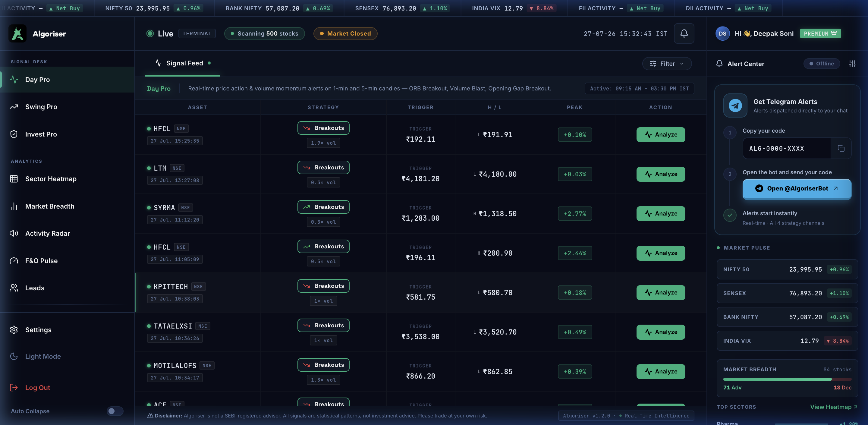This screenshot has height=425, width=868.
Task: Click the Alert Center bell icon
Action: tap(719, 64)
